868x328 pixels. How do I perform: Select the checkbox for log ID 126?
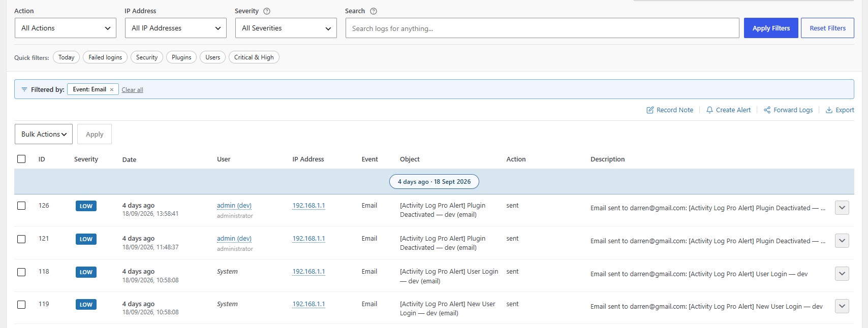[21, 206]
